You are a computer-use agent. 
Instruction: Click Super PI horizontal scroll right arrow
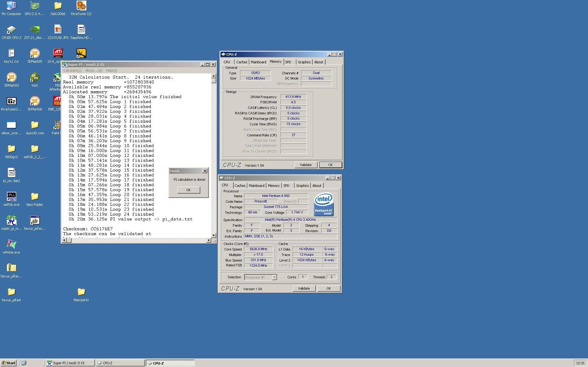coord(209,240)
